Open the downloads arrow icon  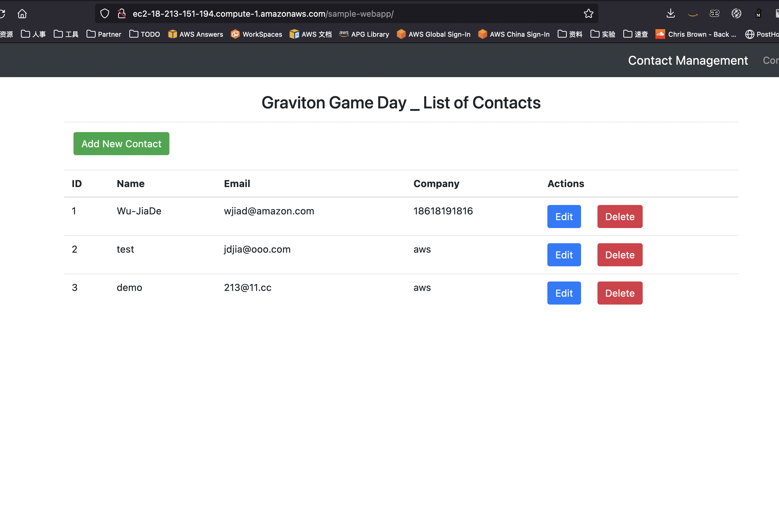click(x=670, y=14)
